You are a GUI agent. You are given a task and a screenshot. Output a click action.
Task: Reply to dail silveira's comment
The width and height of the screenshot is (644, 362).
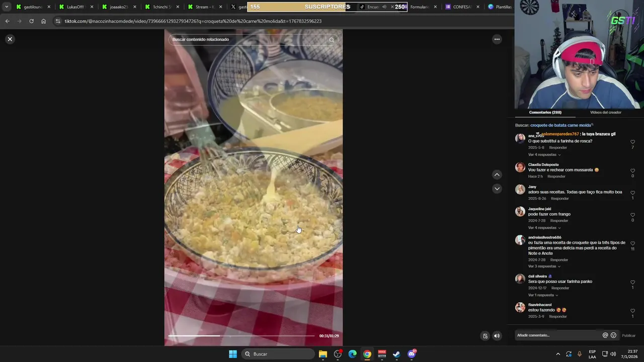(x=560, y=288)
